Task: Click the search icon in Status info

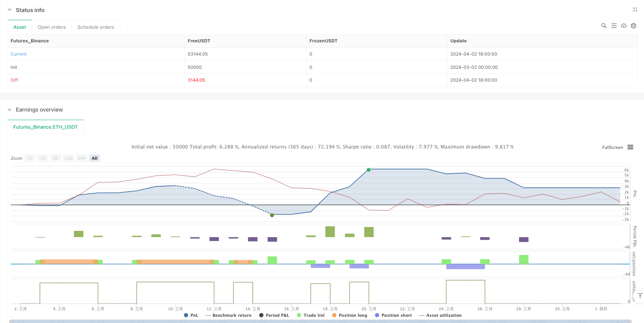Action: coord(604,26)
